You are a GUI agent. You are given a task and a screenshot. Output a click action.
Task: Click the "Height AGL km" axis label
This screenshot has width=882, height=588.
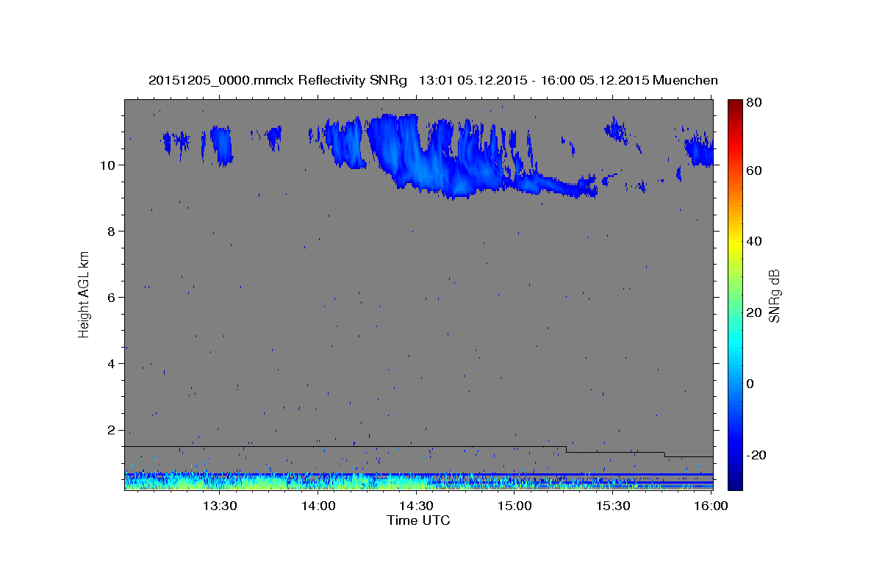click(85, 294)
